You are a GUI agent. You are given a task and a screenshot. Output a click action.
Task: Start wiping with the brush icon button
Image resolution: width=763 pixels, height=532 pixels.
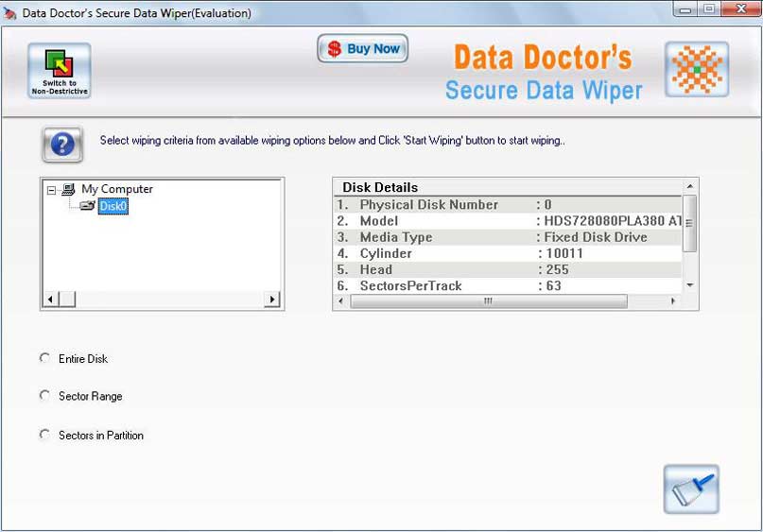[691, 489]
